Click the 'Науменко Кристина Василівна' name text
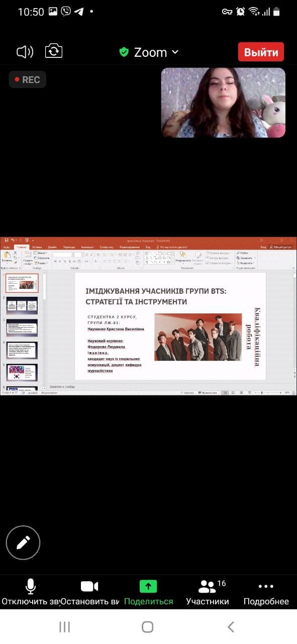Screen dimensions: 297x644 click(116, 329)
